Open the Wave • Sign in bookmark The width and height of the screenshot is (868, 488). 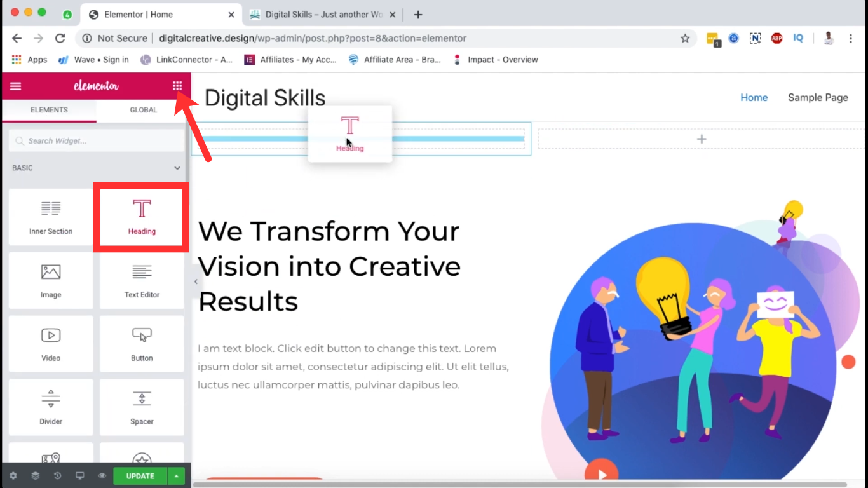pyautogui.click(x=93, y=60)
